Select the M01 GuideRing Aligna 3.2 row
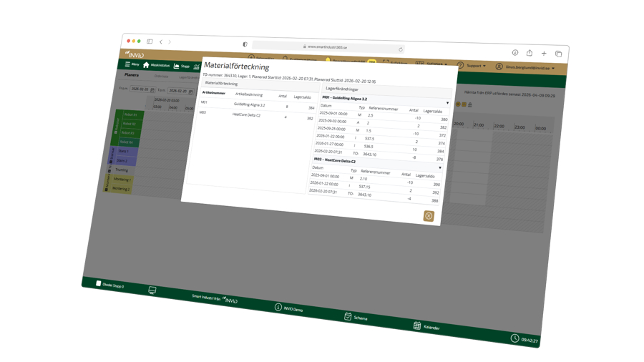Image resolution: width=644 pixels, height=362 pixels. pos(257,104)
